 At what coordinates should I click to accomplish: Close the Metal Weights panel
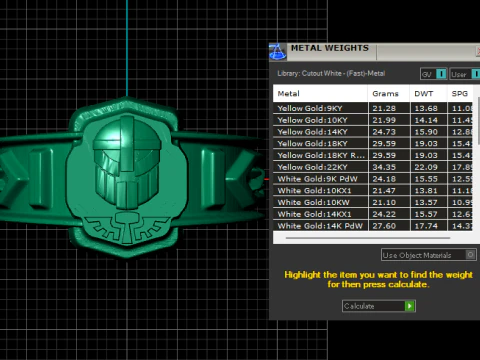pos(478,51)
